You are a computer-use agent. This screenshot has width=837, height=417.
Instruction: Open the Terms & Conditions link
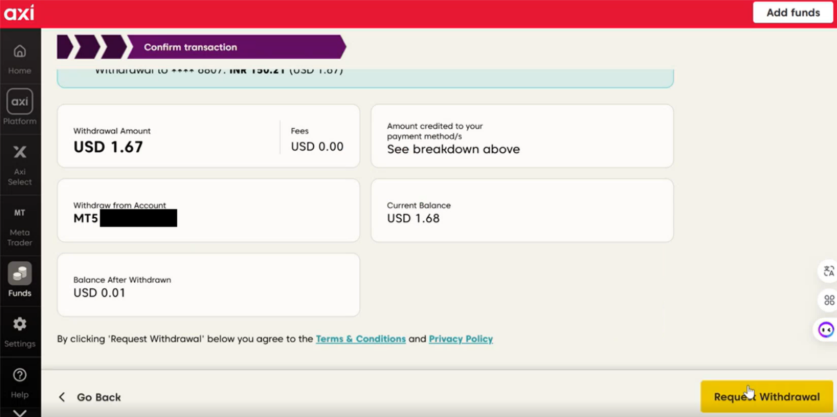pos(360,339)
